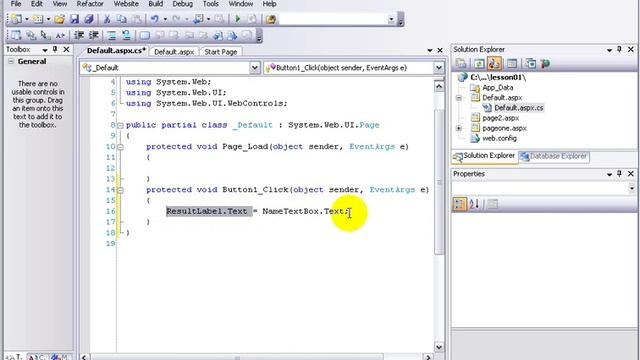Click Solution Explorer Properties icon
640x360 pixels.
[461, 64]
